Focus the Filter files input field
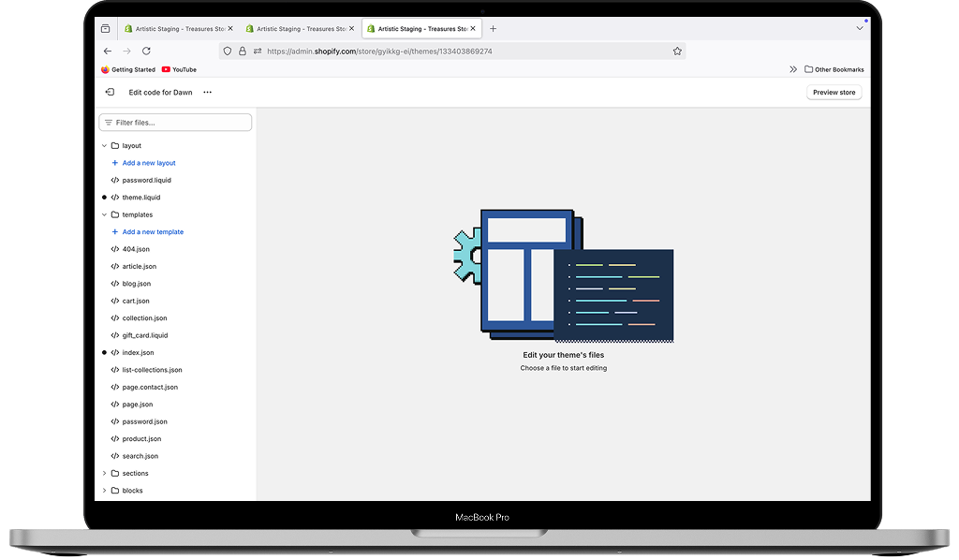The width and height of the screenshot is (959, 560). click(x=175, y=123)
